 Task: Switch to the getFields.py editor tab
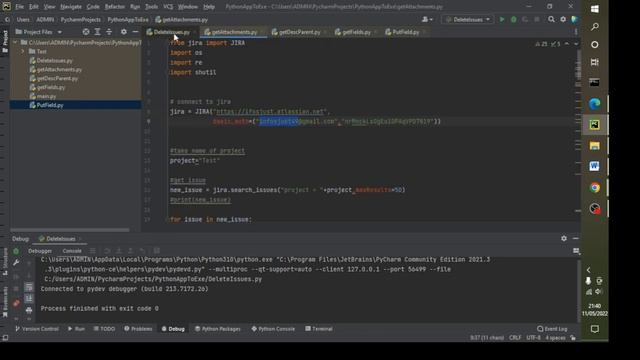click(x=356, y=32)
